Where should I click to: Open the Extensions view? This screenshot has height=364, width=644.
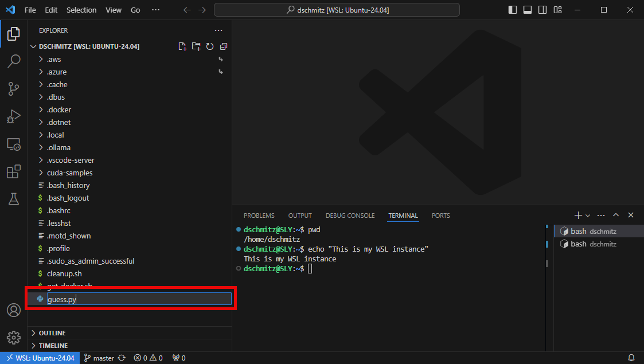click(x=13, y=172)
